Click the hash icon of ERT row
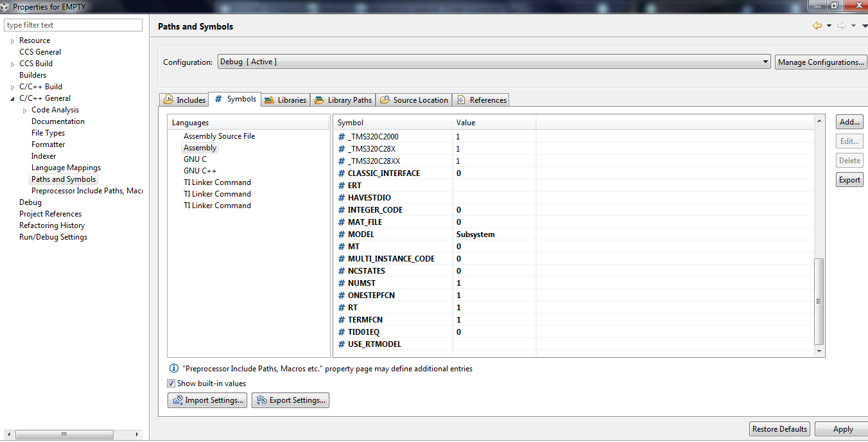This screenshot has height=442, width=868. (342, 186)
